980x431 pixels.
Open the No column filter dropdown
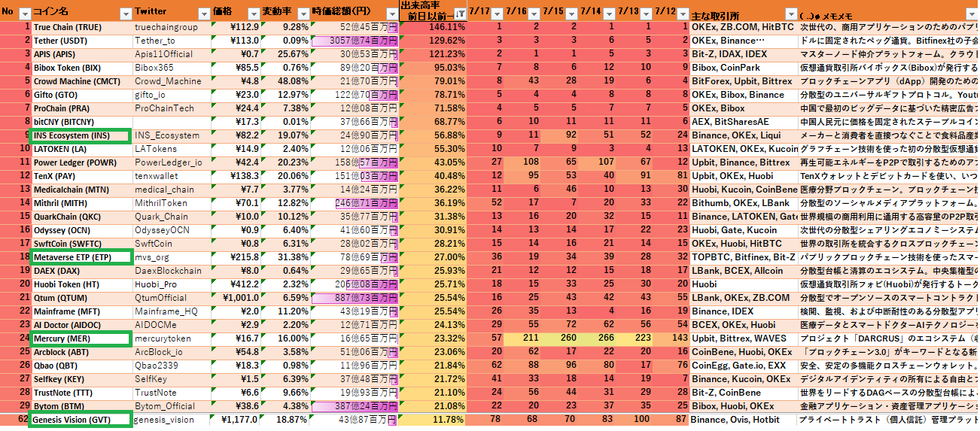(x=24, y=14)
